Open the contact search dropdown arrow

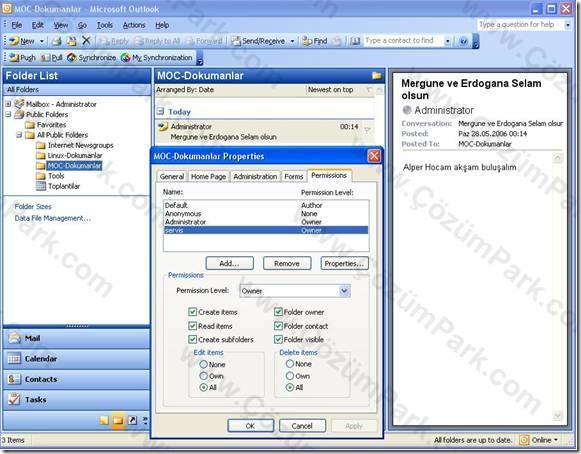(x=448, y=41)
